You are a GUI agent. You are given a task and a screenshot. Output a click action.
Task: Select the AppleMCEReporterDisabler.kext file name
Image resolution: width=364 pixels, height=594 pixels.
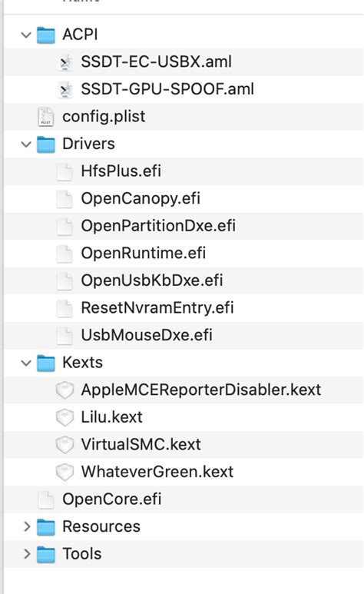coord(200,390)
